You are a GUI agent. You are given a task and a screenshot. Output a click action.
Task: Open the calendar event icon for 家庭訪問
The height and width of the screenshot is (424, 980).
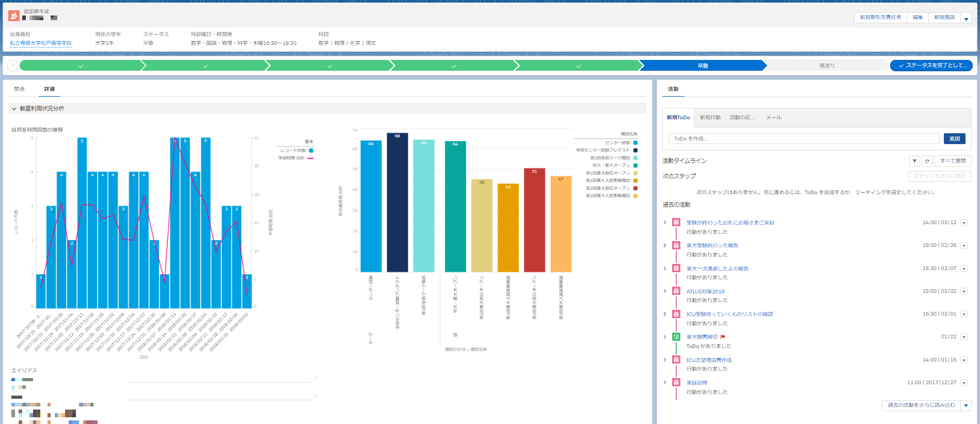click(676, 382)
